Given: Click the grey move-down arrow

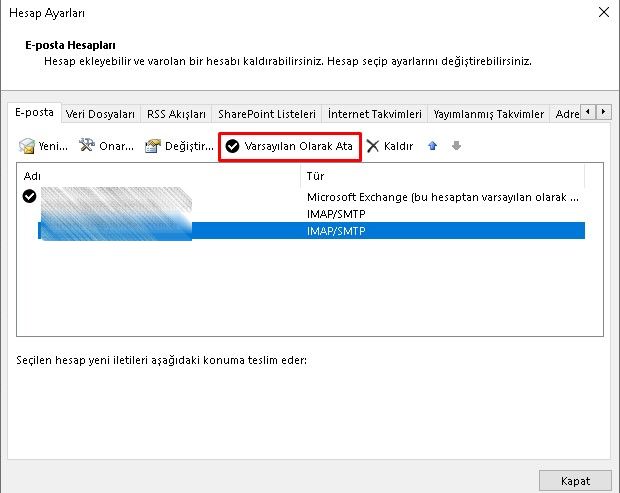Looking at the screenshot, I should click(456, 146).
